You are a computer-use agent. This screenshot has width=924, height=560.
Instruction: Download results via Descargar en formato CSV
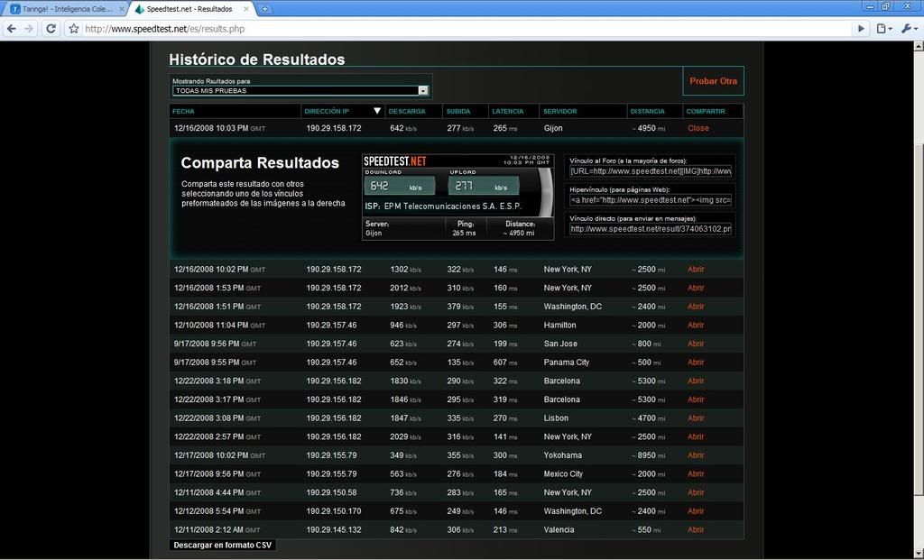(223, 546)
